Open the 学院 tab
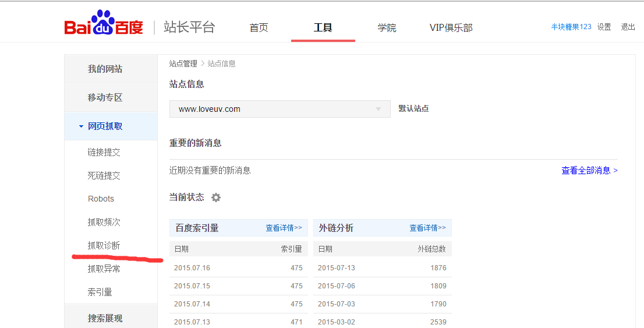 [x=387, y=27]
